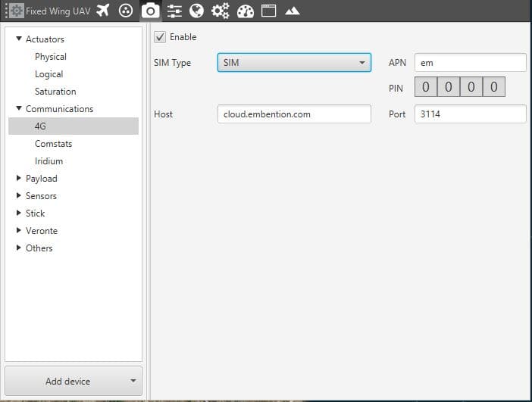Click the first PIN digit box
The height and width of the screenshot is (402, 532).
426,87
